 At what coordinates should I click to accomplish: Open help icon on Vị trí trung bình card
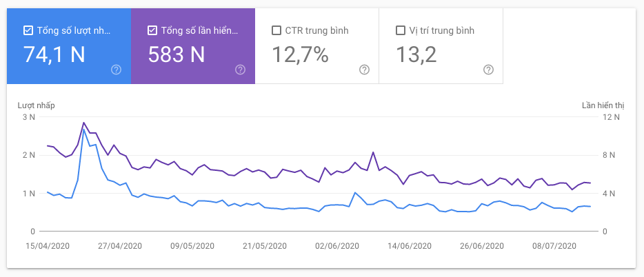pyautogui.click(x=488, y=70)
